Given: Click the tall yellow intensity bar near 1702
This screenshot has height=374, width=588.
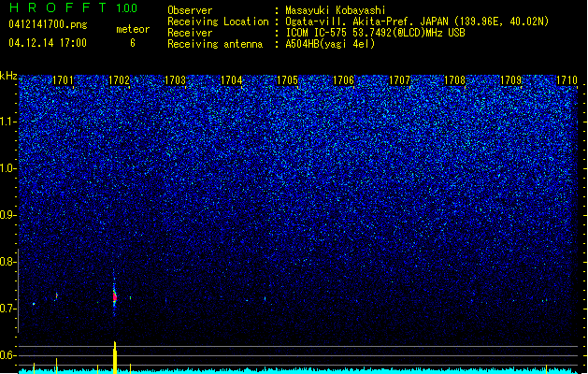Looking at the screenshot, I should 115,357.
